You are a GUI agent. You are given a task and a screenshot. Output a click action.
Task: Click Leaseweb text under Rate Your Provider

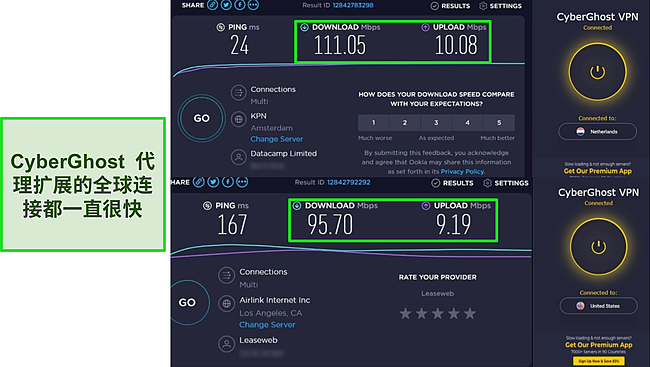pyautogui.click(x=437, y=293)
